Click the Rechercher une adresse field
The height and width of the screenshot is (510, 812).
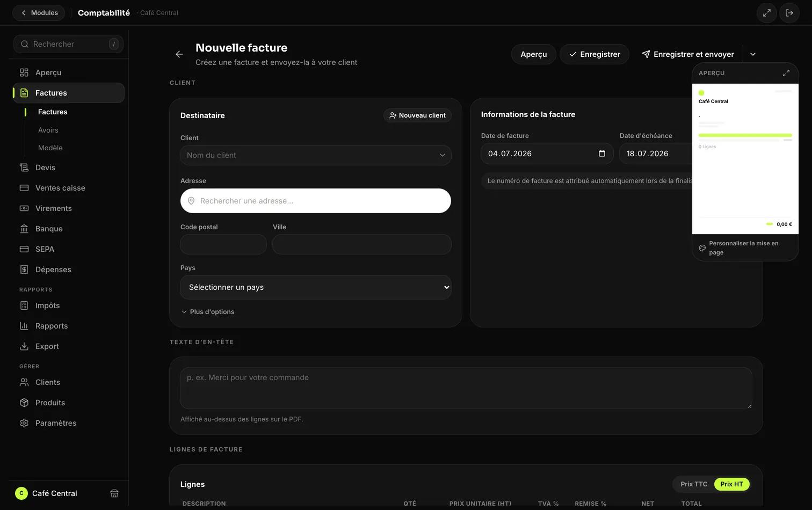pyautogui.click(x=316, y=201)
